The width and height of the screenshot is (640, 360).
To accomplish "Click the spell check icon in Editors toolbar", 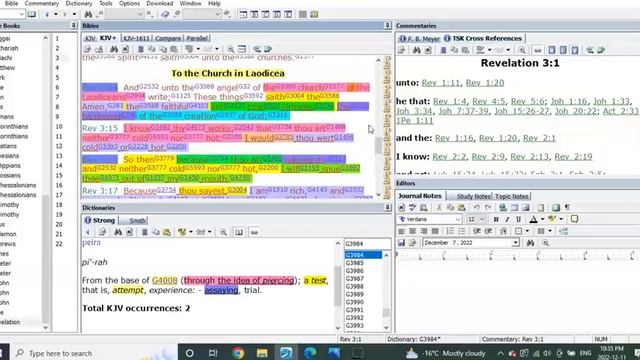I will click(413, 207).
